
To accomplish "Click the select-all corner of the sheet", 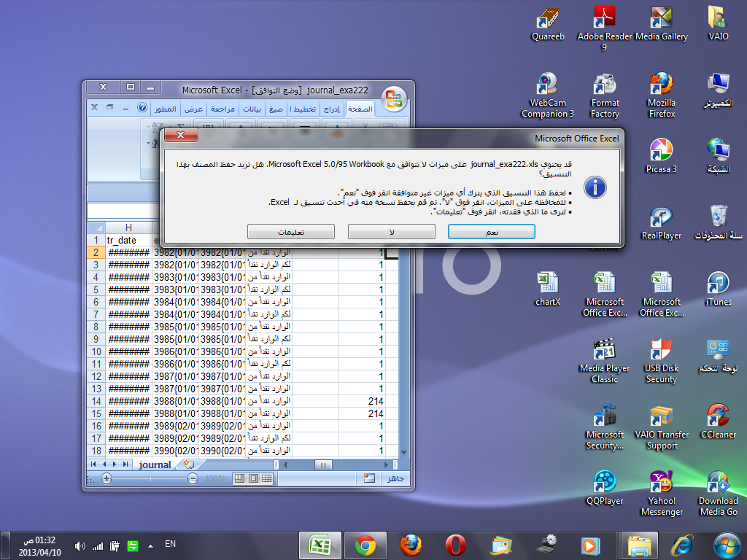I will pos(96,227).
